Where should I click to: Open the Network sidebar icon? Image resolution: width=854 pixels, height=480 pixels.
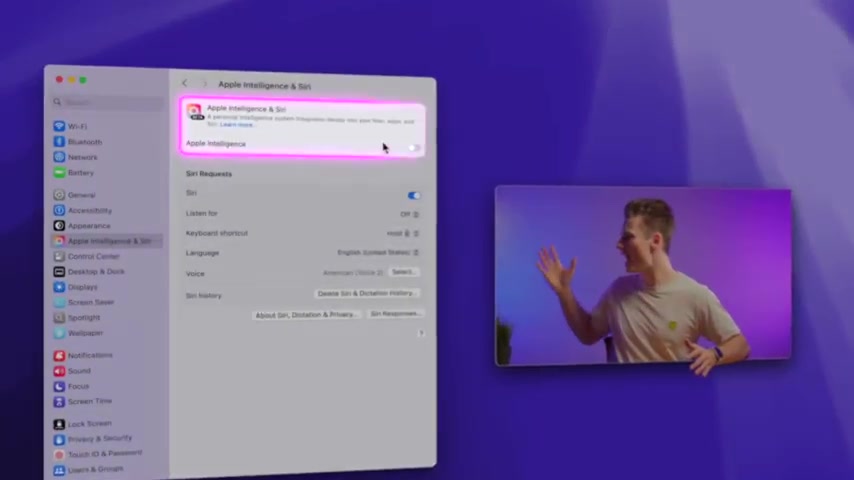[x=59, y=157]
